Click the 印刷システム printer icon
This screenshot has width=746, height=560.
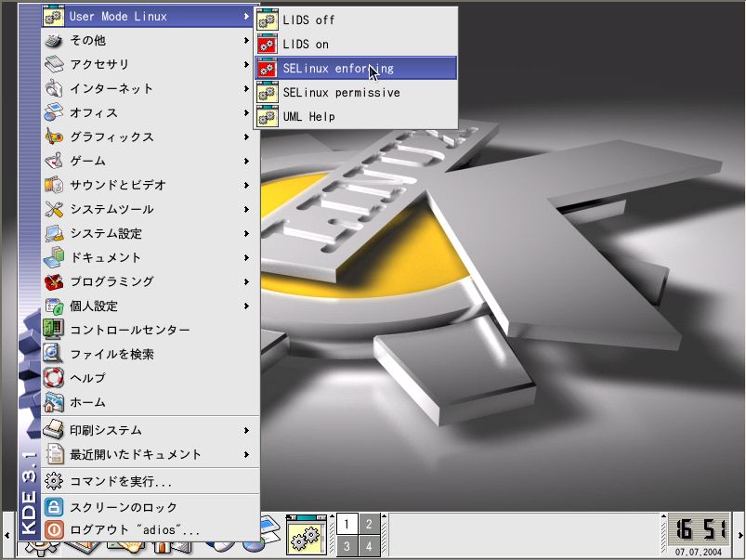click(53, 430)
